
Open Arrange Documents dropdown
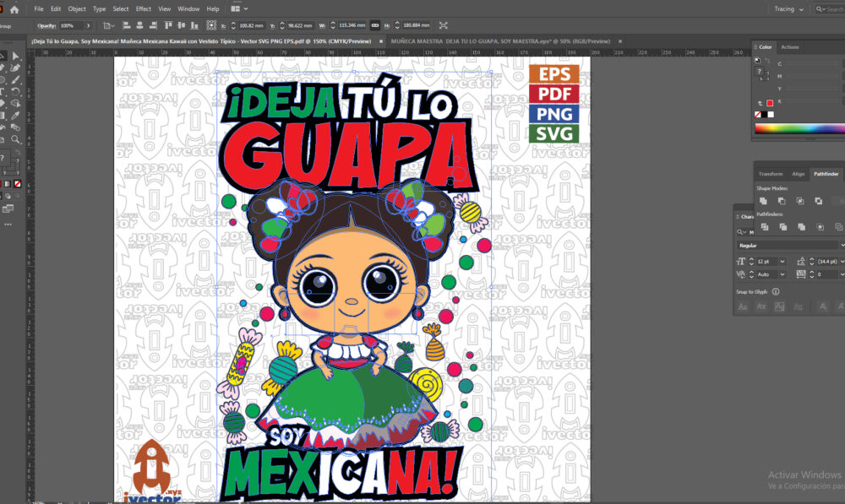[x=239, y=9]
